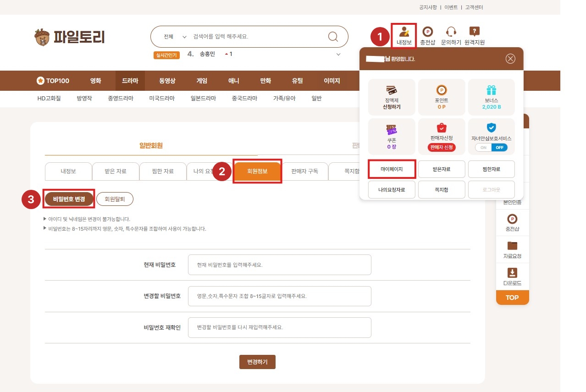The width and height of the screenshot is (586, 392).
Task: Open the 포인트 0 P card
Action: 442,97
